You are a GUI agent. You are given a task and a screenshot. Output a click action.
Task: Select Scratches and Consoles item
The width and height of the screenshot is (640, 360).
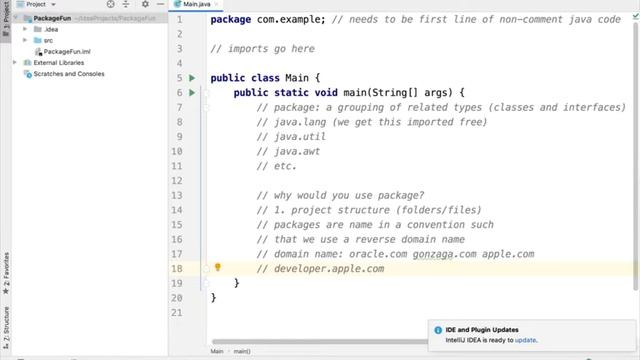(69, 74)
